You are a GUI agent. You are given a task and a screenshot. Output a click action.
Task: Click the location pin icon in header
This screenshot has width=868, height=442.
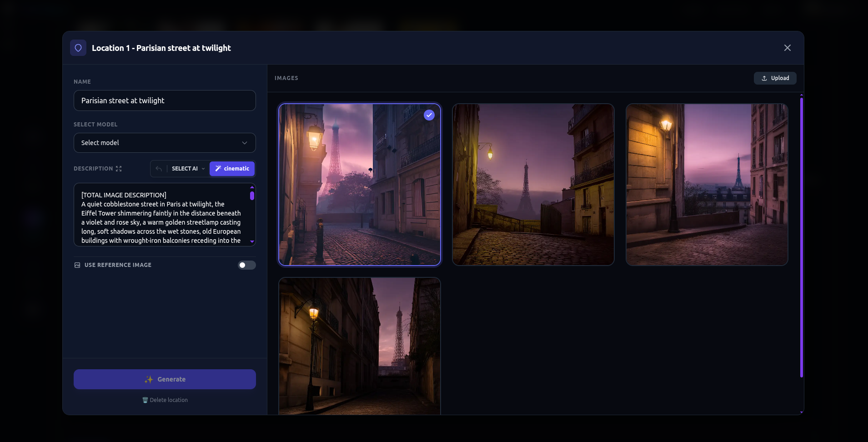[78, 48]
